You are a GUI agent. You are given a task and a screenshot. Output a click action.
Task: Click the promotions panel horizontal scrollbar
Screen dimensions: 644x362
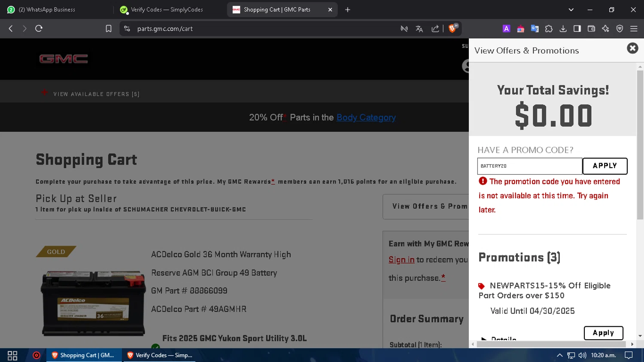(x=551, y=344)
